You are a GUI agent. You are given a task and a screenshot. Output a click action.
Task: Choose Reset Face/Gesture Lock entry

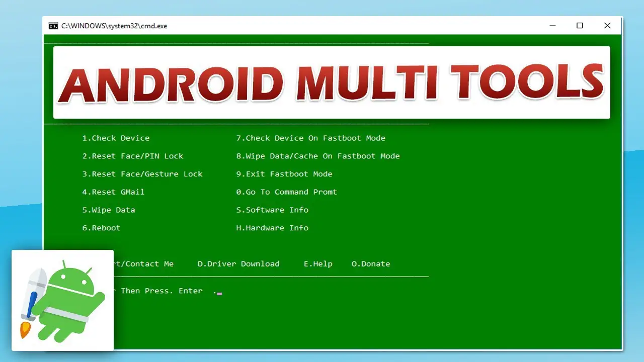point(142,174)
